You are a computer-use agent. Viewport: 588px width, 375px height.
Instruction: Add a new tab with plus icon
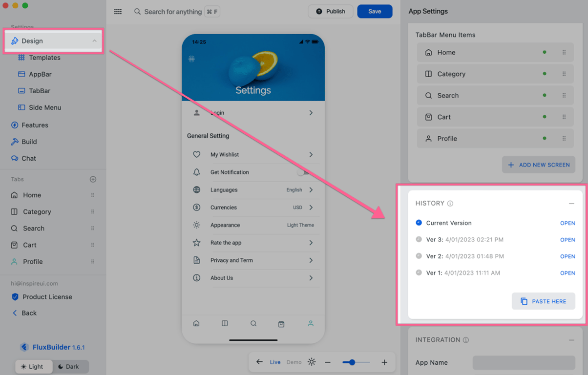tap(93, 179)
